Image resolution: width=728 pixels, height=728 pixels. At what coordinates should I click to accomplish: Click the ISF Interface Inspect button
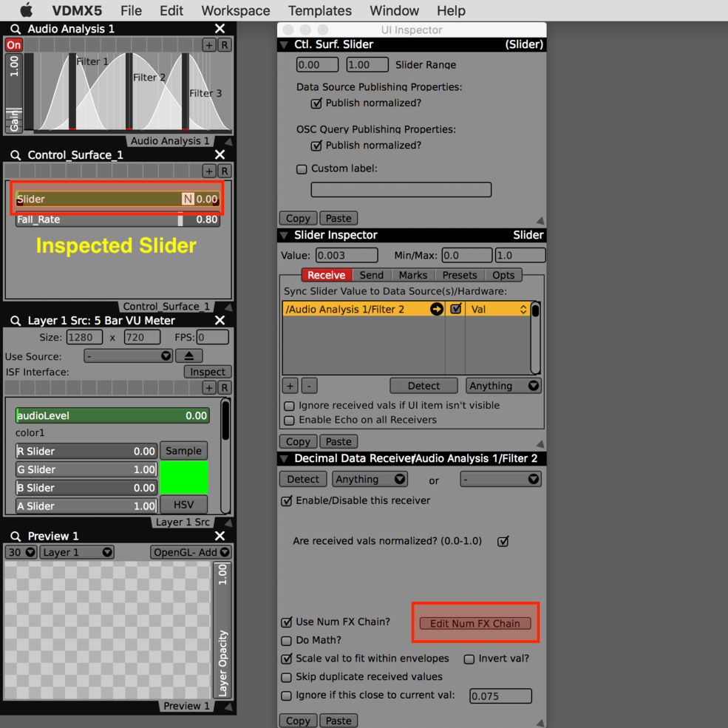(x=208, y=372)
